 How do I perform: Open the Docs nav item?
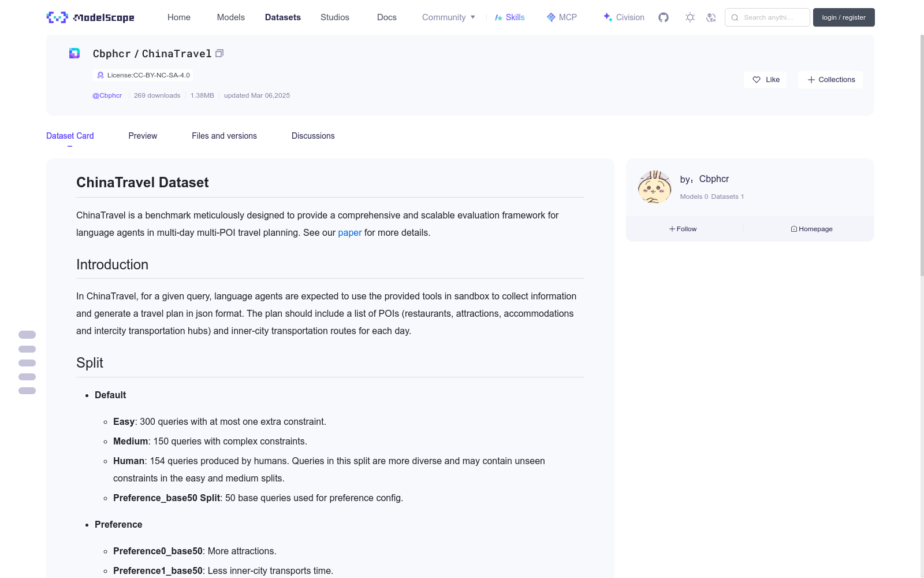[387, 17]
